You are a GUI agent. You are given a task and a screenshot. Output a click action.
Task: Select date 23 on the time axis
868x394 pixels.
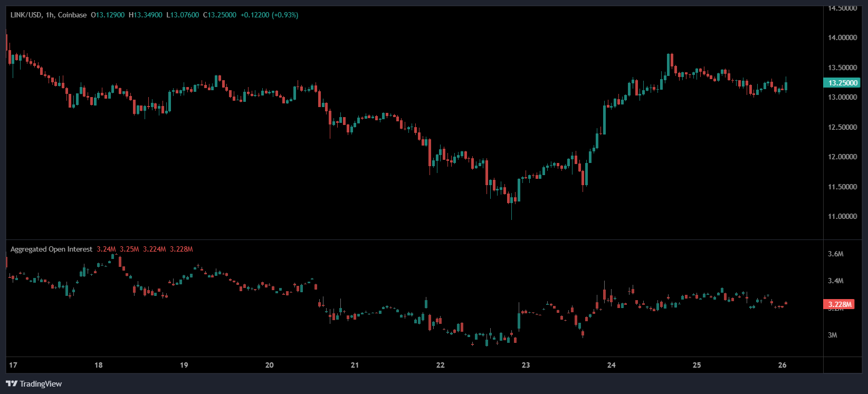coord(526,365)
